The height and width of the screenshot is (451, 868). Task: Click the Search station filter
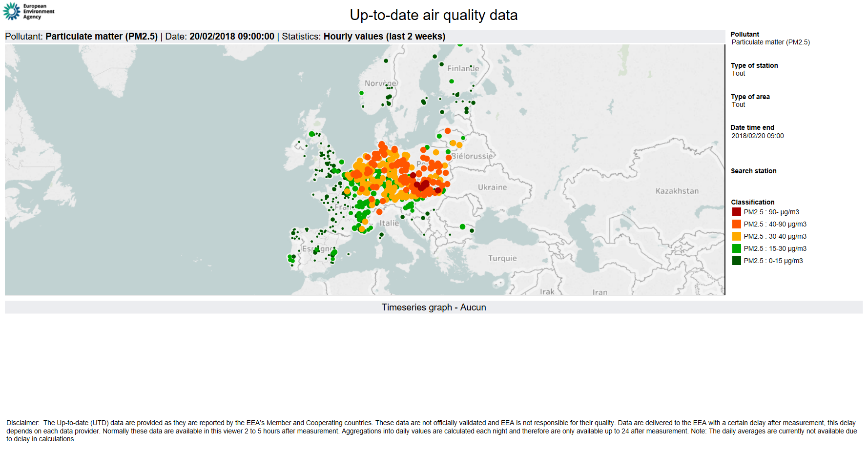point(753,171)
